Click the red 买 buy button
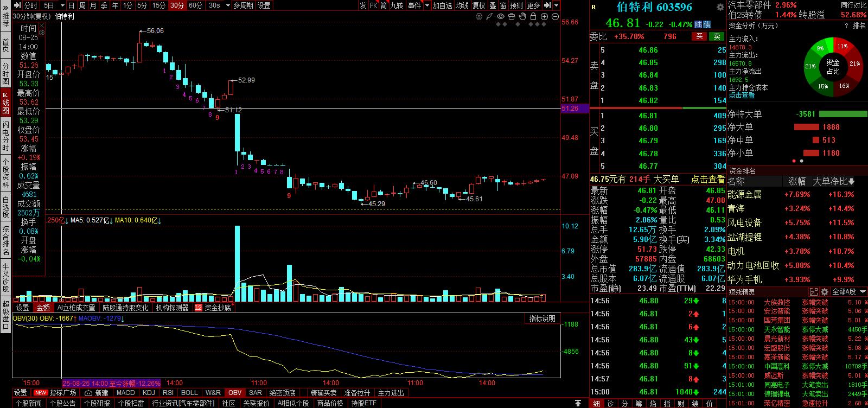868x408 pixels. (x=700, y=36)
